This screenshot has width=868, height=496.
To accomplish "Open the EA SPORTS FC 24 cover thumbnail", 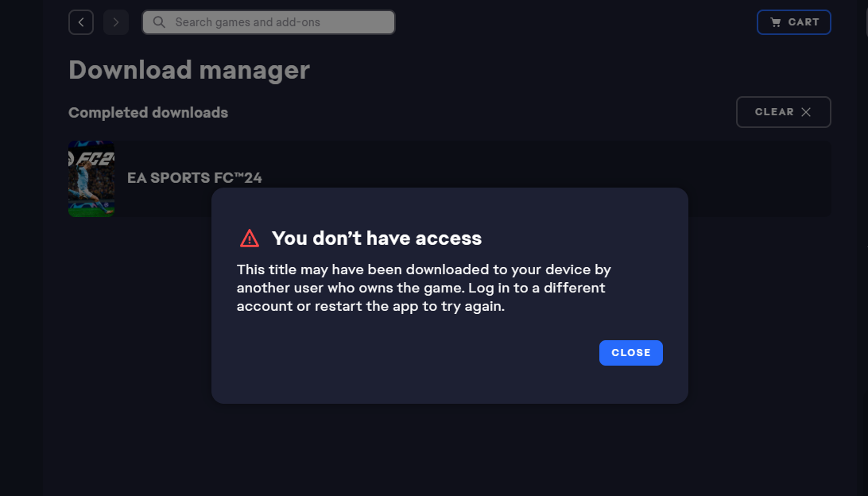I will (x=91, y=178).
